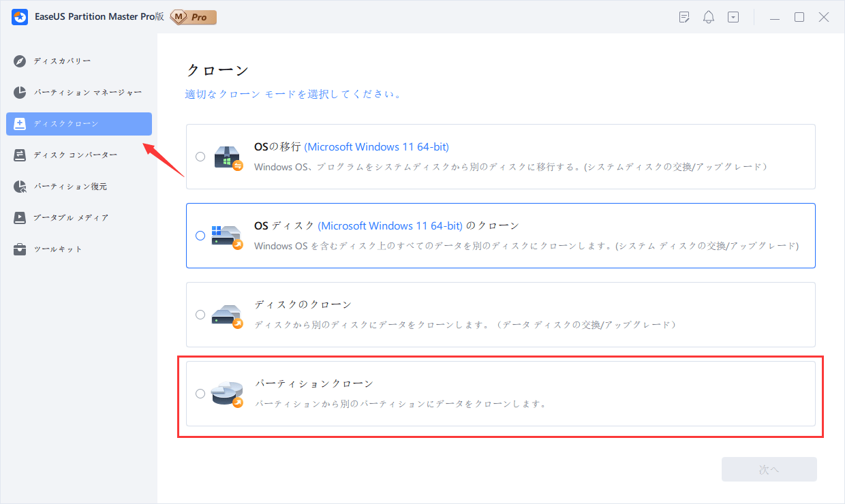Click the ディスク コンバーター sidebar icon

(20, 155)
